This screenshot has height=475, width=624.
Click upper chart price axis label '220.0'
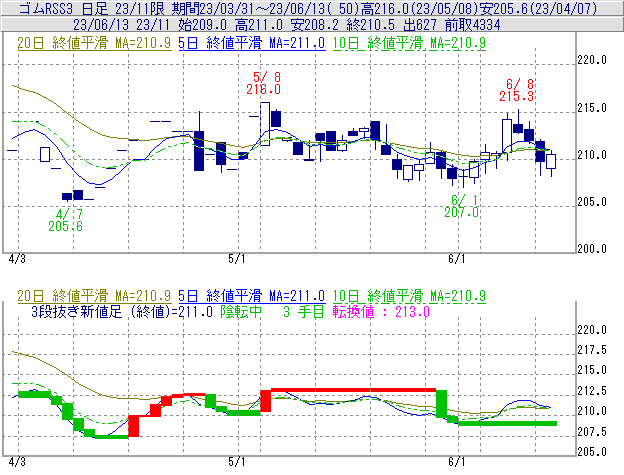click(592, 60)
